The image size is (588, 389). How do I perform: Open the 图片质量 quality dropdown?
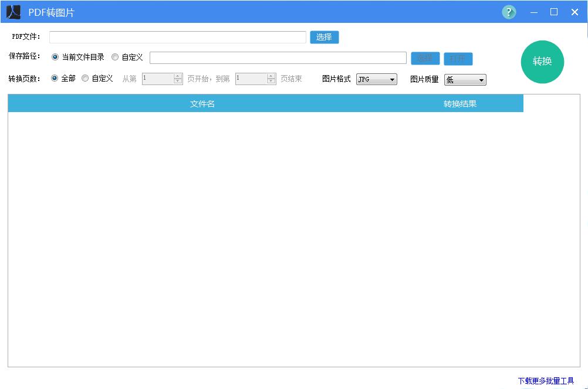pyautogui.click(x=465, y=79)
